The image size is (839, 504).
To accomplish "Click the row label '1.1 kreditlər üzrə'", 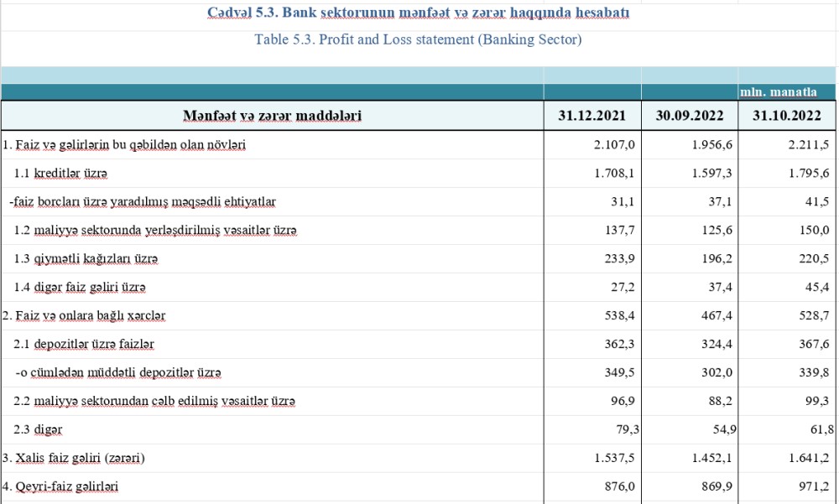I will [61, 173].
